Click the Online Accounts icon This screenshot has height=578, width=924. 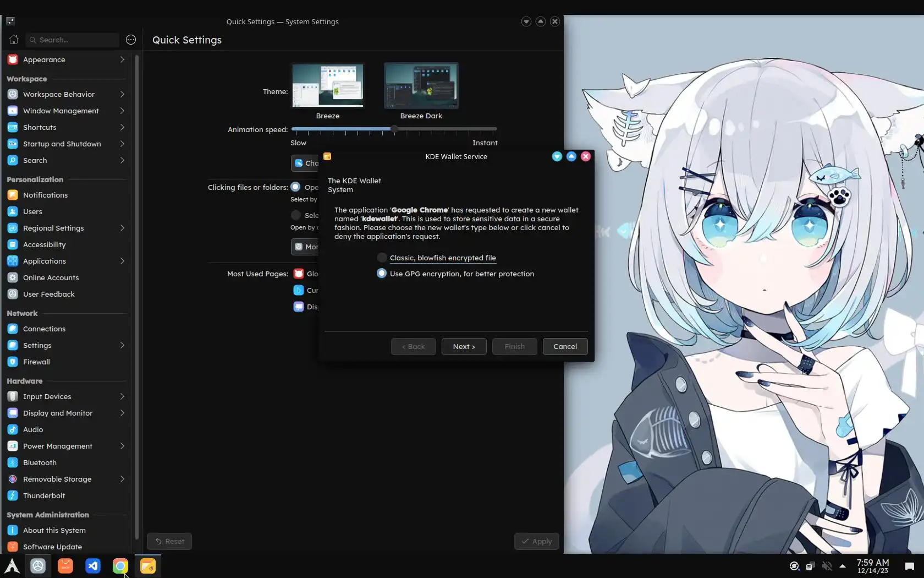click(13, 277)
